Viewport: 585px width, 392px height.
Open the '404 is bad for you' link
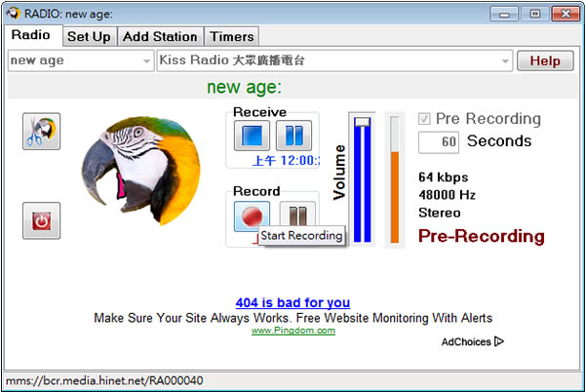click(292, 302)
